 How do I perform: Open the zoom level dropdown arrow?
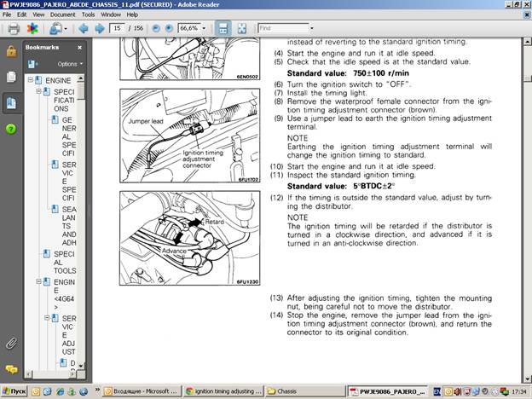(204, 28)
